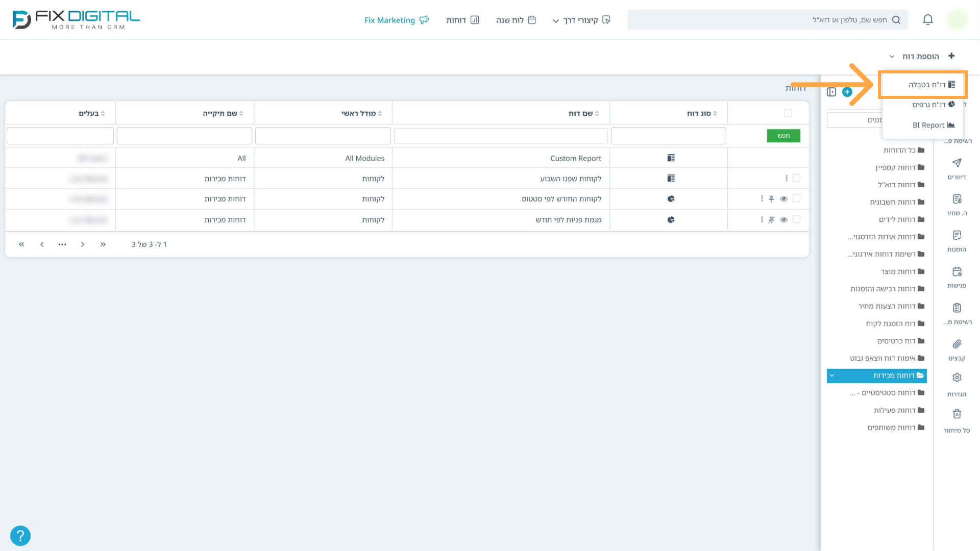This screenshot has height=551, width=980.
Task: Open the הזמנה sidebar icon
Action: [957, 235]
